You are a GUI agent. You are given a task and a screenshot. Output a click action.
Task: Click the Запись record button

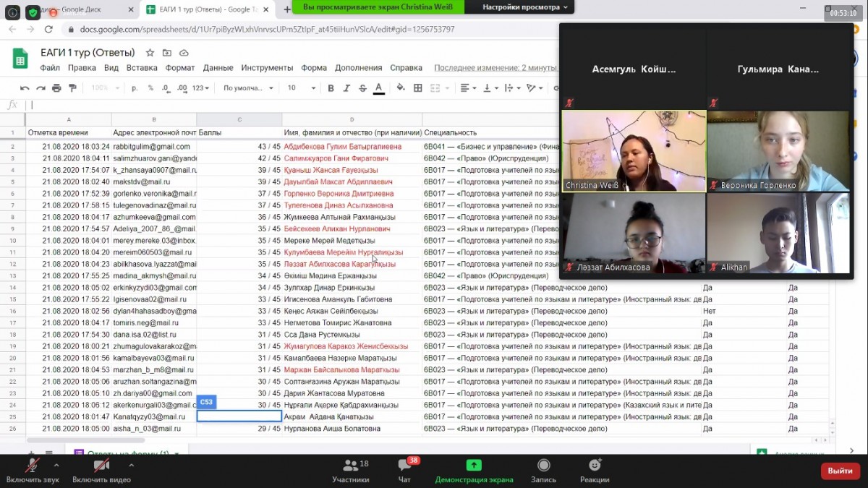click(543, 471)
